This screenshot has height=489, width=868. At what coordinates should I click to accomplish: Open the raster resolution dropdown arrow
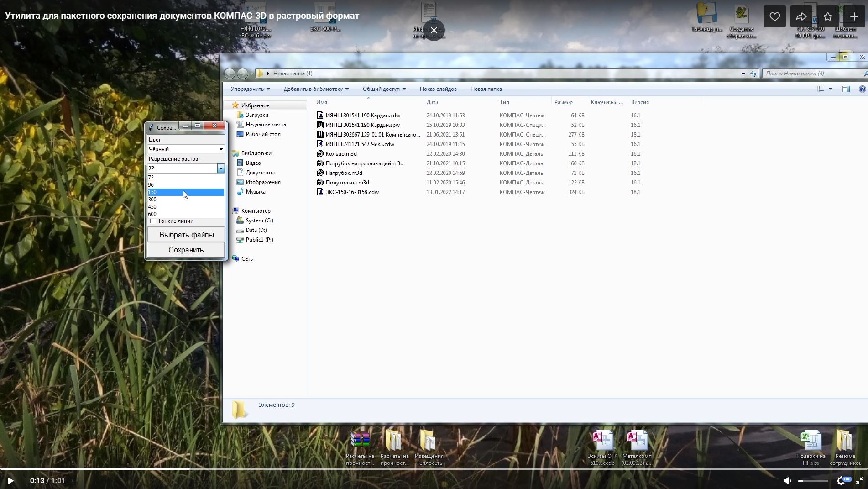(221, 168)
